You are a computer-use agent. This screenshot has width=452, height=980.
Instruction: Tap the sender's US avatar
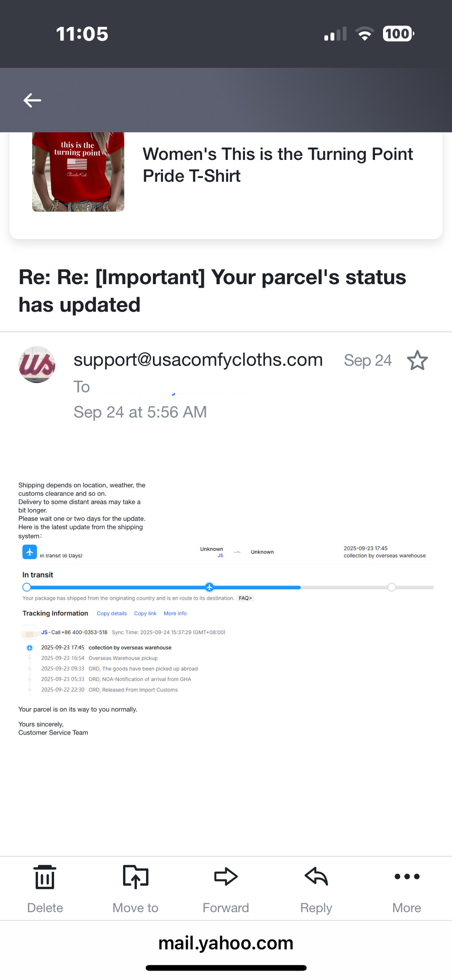37,365
